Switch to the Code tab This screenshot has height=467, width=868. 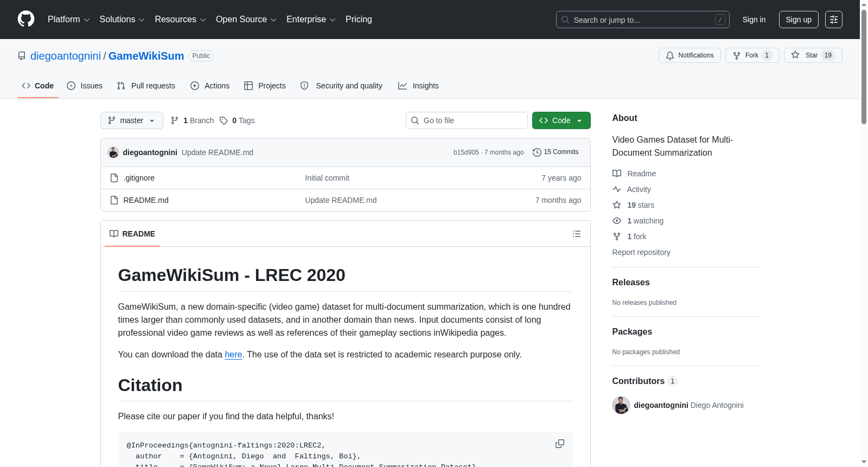coord(38,86)
